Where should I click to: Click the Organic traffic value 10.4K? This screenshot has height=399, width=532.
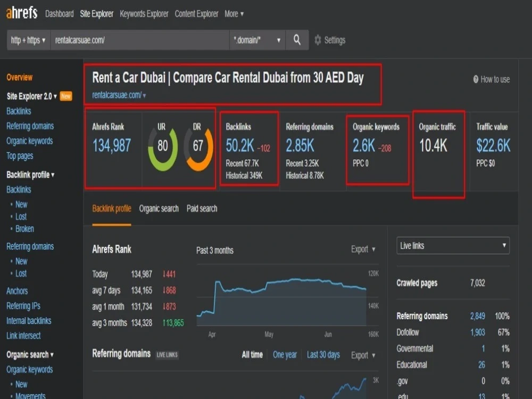coord(433,146)
